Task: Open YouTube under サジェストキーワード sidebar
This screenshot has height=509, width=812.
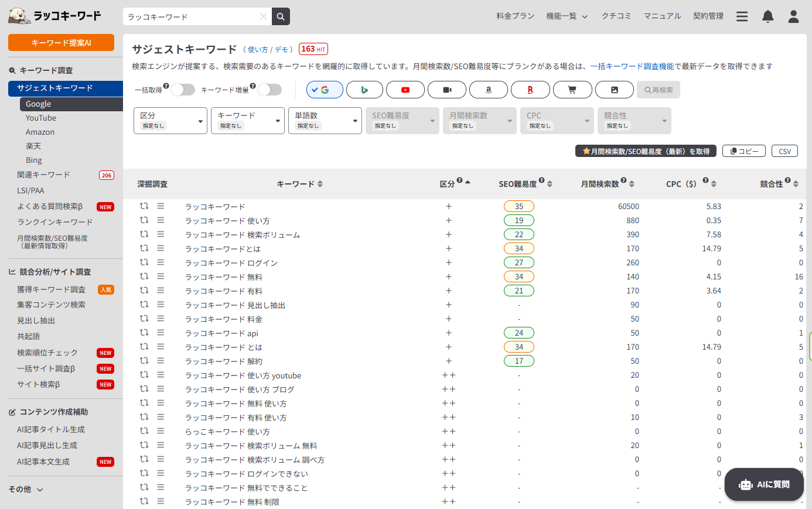Action: [41, 118]
